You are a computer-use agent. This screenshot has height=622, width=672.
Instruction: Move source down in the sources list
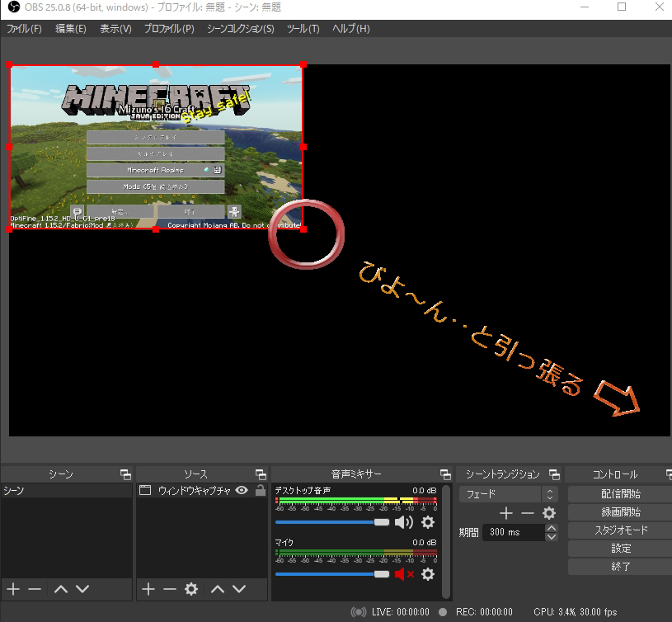tap(239, 589)
